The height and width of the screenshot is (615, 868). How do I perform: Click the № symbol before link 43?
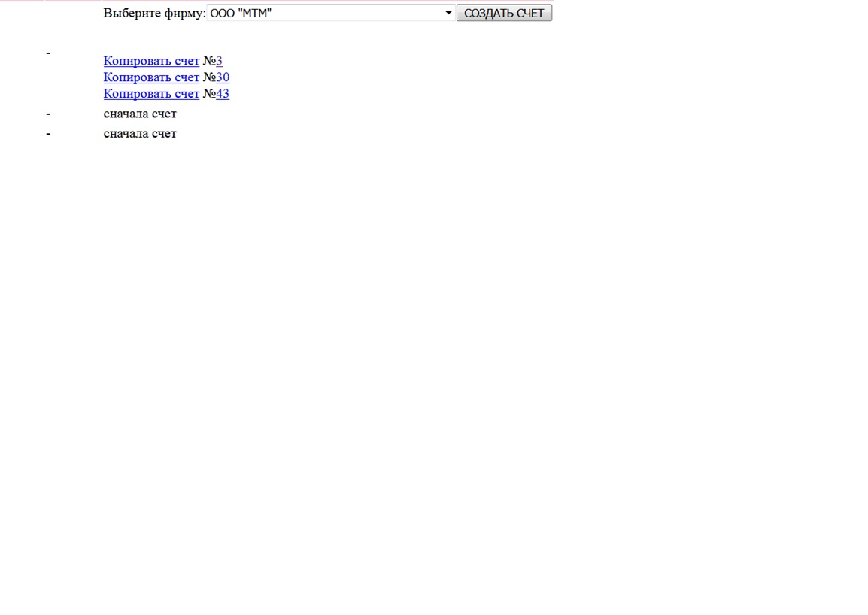click(x=209, y=94)
